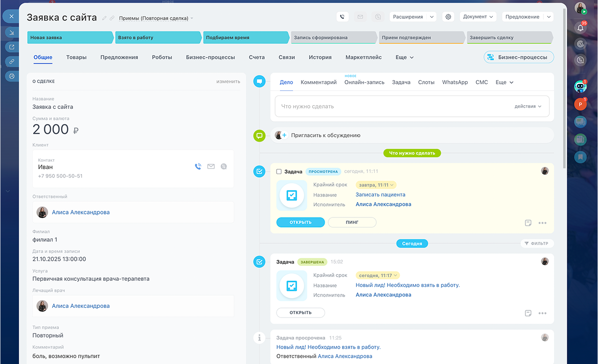
Task: Open three-dots menu on Записать пациента task
Action: pyautogui.click(x=542, y=223)
